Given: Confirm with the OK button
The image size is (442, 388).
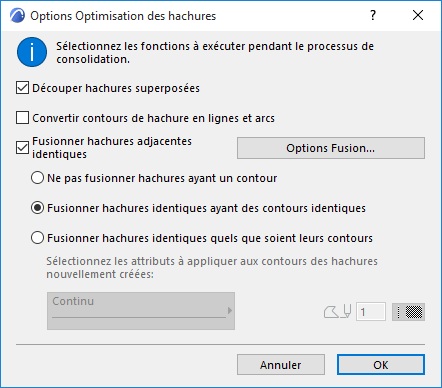Looking at the screenshot, I should 381,365.
